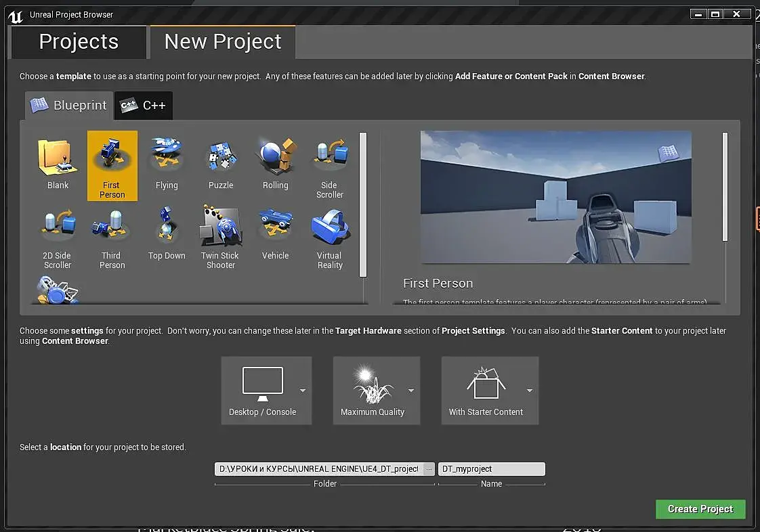Screen dimensions: 760x532
Task: Select the partially visible template below 2D Side Scroller
Action: pyautogui.click(x=58, y=290)
